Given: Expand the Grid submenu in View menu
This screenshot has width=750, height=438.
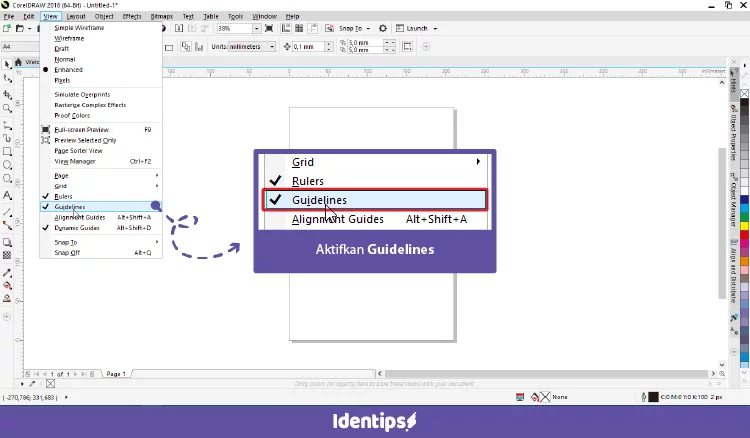Looking at the screenshot, I should coord(101,186).
